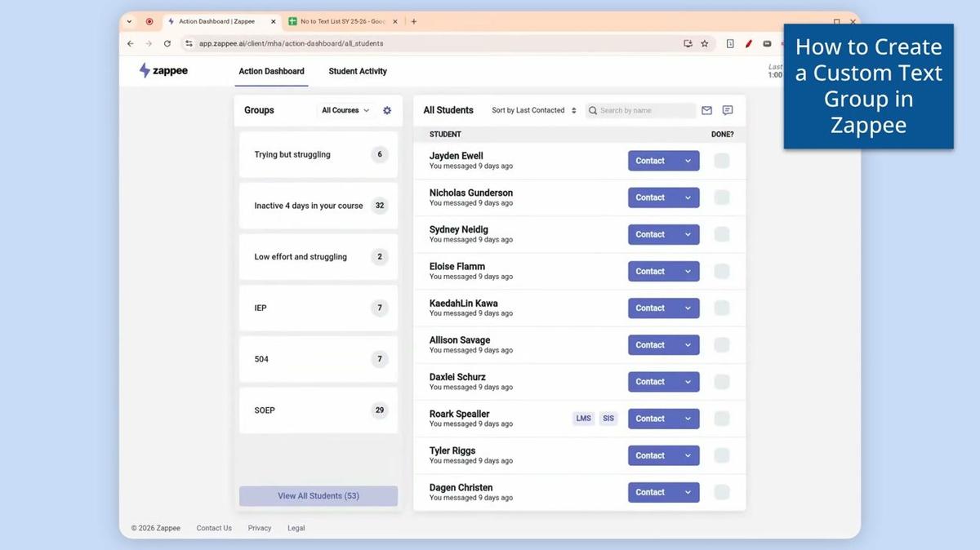Switch to the Student Activity tab
This screenshot has height=550, width=980.
pyautogui.click(x=358, y=71)
